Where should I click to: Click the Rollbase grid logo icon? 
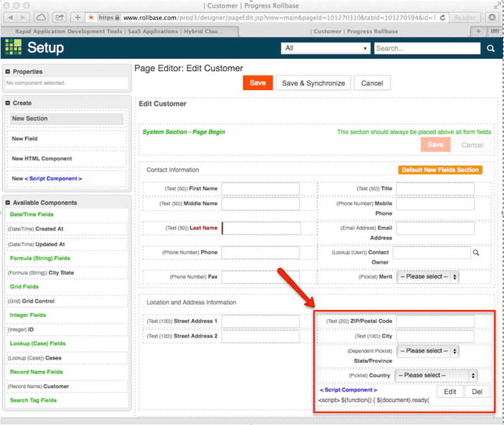(13, 47)
